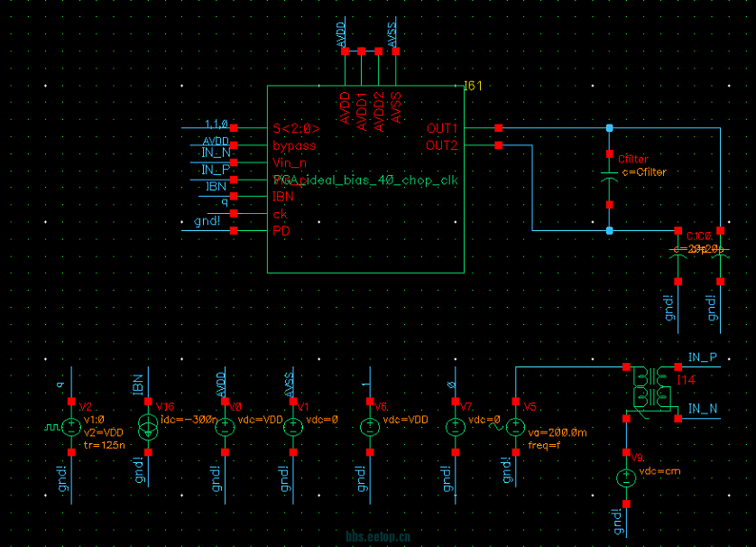
Task: Click the OUT1 pin label
Action: tap(442, 128)
